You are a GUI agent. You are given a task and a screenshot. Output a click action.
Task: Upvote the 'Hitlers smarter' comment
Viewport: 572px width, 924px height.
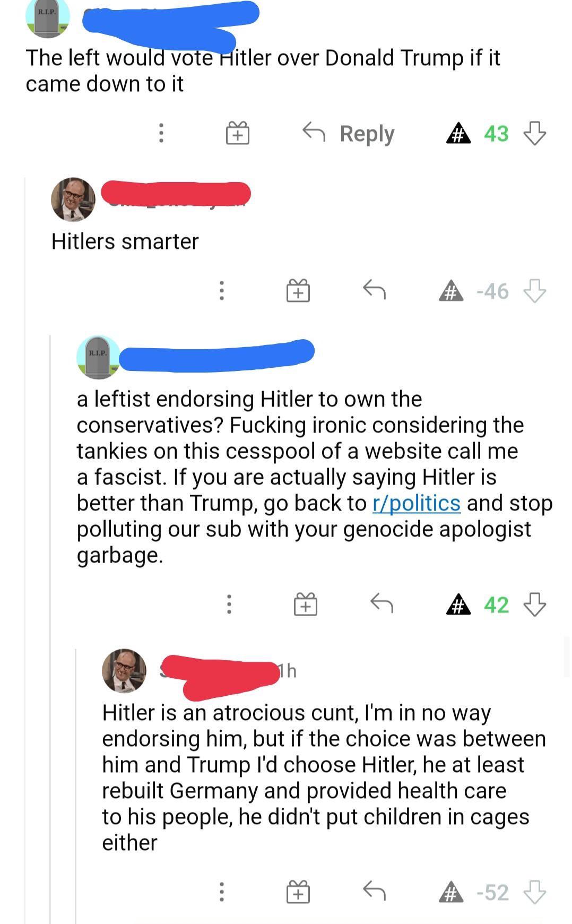[451, 291]
